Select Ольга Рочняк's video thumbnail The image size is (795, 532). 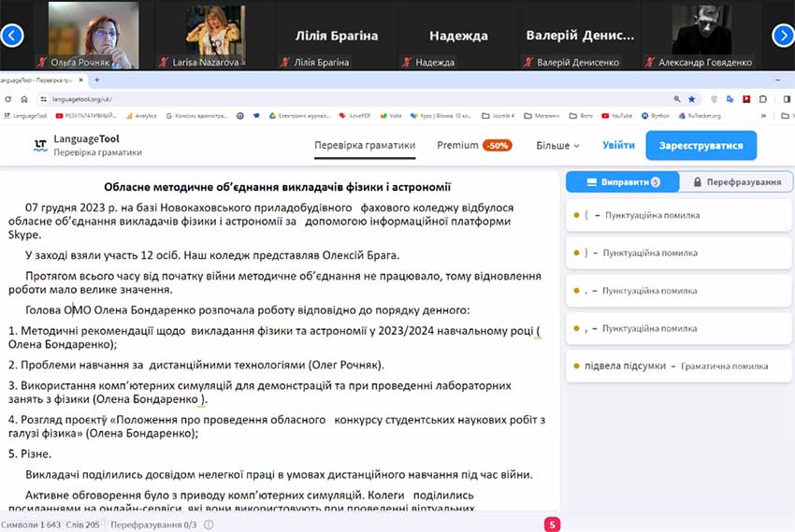coord(93,36)
